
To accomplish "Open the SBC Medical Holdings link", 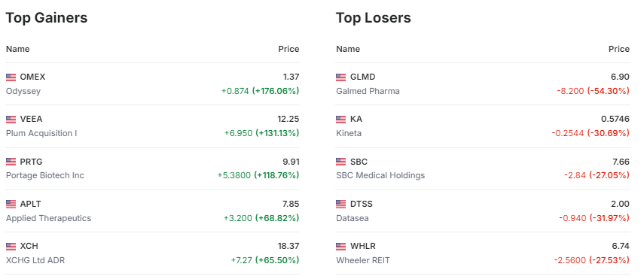I will (380, 175).
